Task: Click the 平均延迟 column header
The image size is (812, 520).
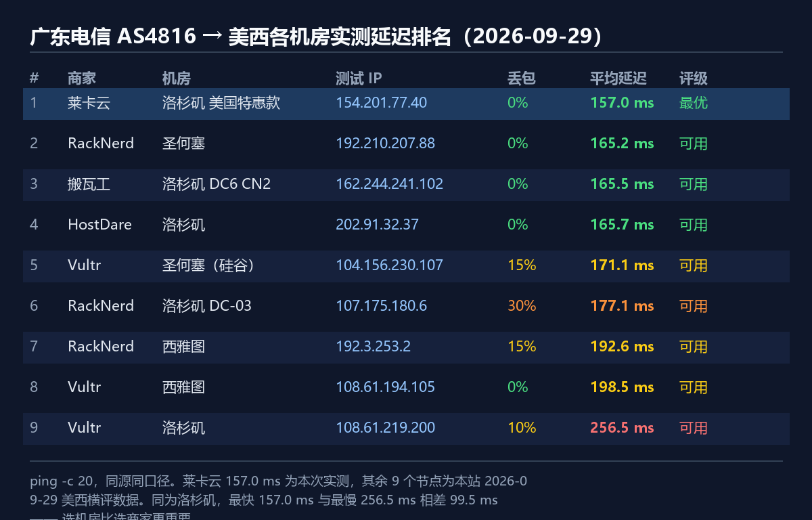Action: point(618,79)
